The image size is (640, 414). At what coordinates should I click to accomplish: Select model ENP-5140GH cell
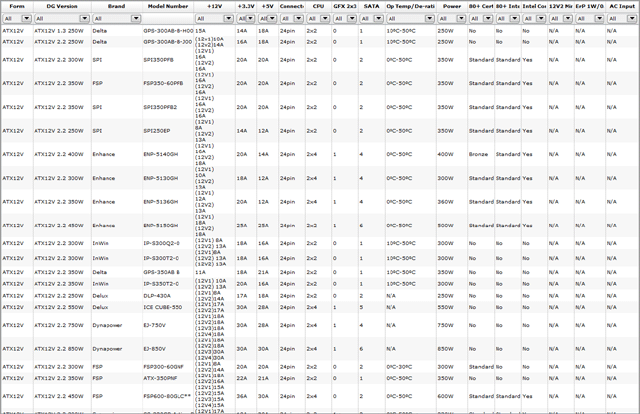(x=161, y=154)
